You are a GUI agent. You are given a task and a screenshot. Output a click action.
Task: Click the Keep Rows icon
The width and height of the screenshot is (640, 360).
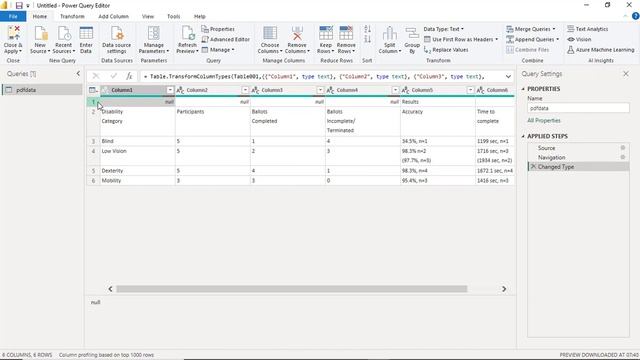(326, 33)
